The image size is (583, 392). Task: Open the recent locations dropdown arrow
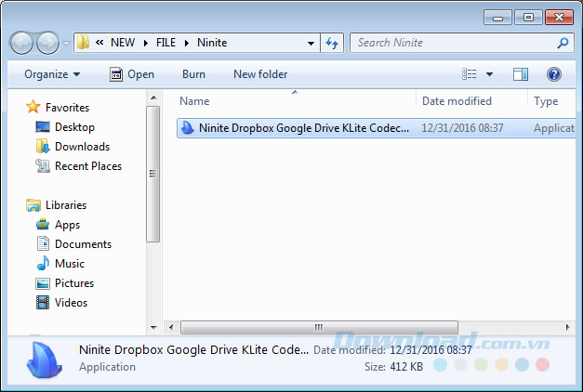point(66,44)
